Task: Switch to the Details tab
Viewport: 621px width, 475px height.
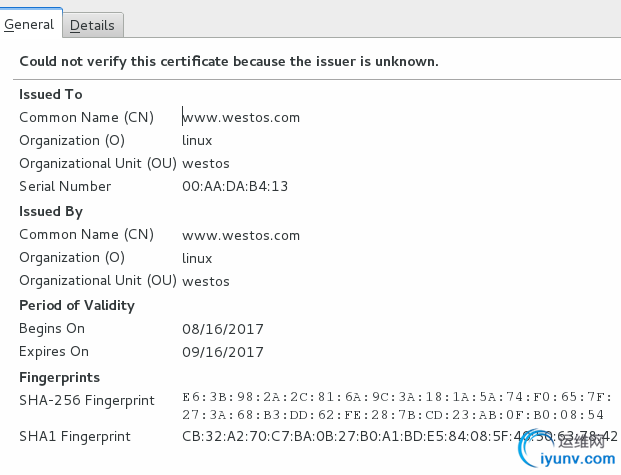Action: pos(92,25)
